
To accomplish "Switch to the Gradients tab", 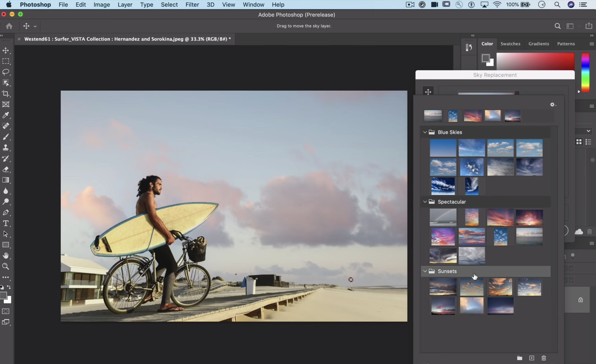I will pos(539,44).
